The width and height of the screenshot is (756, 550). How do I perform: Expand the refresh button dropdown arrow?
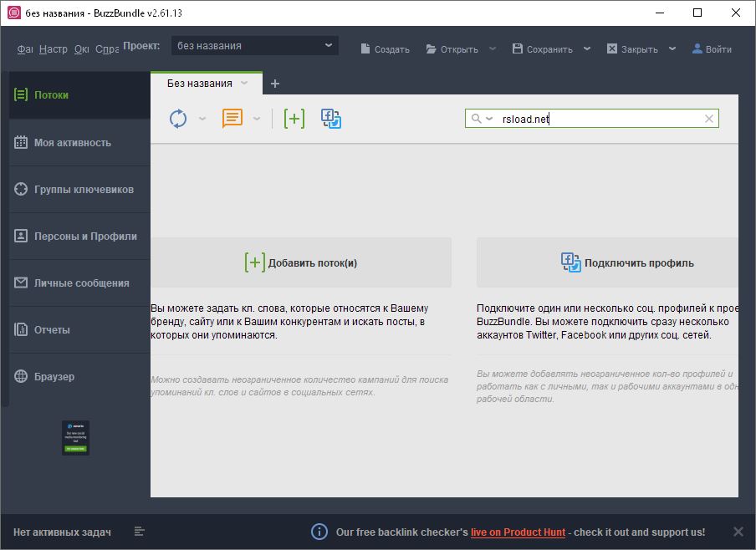[202, 119]
